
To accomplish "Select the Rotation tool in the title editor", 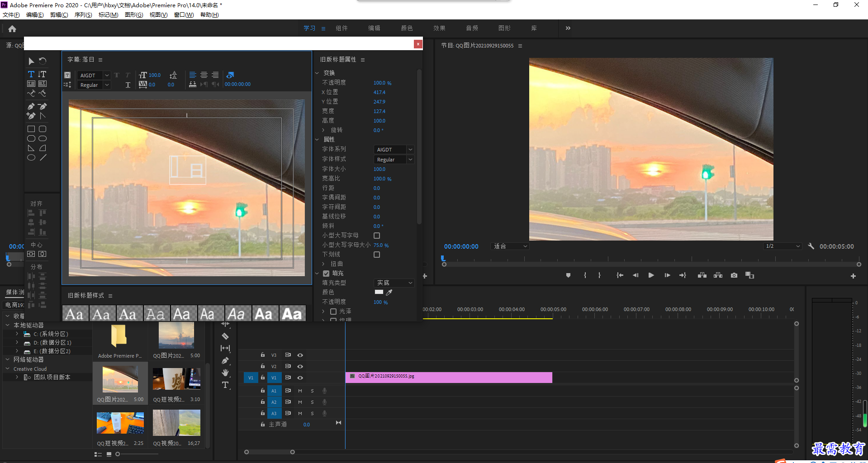I will click(43, 61).
